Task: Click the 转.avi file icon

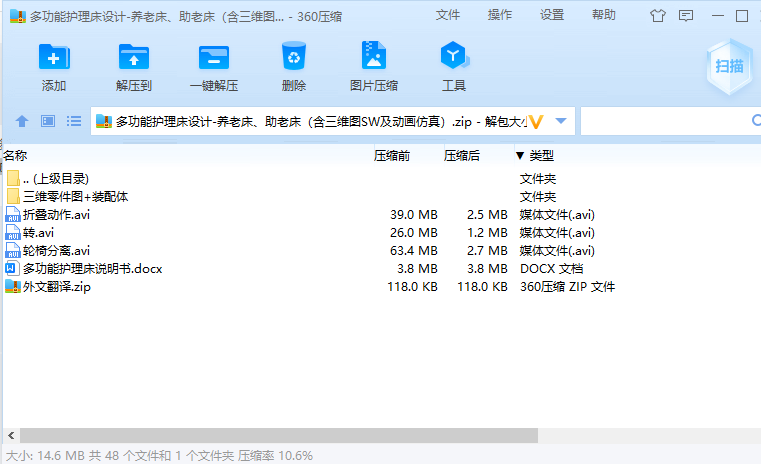Action: click(x=13, y=232)
